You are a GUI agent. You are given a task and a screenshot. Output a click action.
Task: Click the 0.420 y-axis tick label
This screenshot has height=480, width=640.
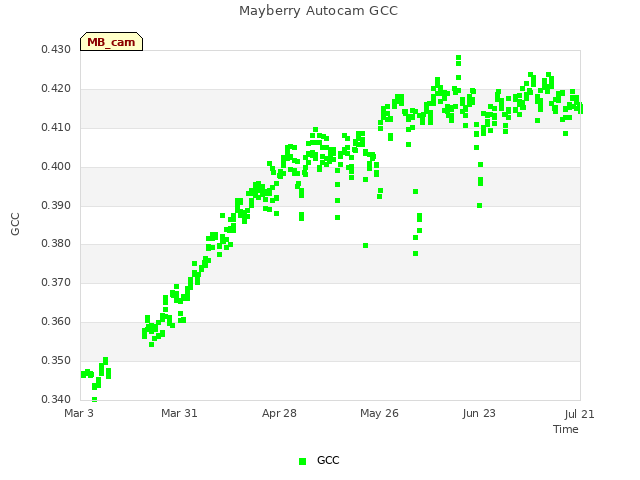56,89
